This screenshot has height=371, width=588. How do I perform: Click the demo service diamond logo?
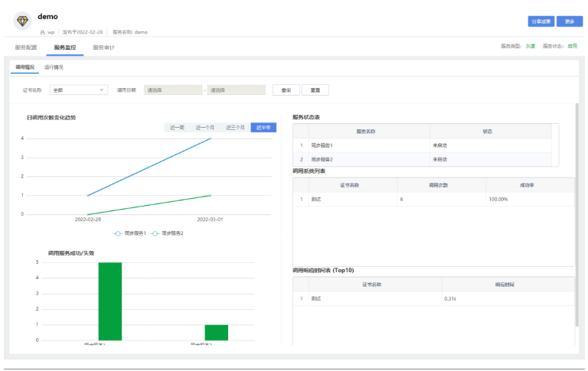pos(22,21)
